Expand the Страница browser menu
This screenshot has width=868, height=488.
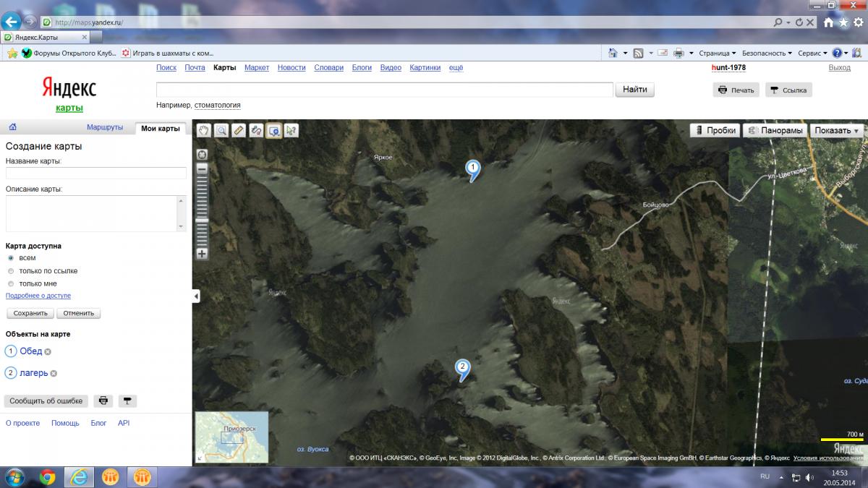coord(717,53)
